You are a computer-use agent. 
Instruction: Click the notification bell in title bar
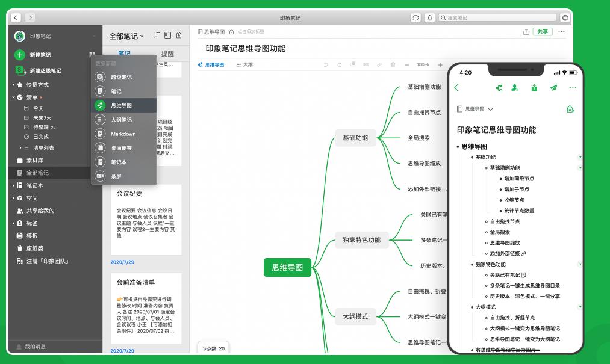point(430,17)
